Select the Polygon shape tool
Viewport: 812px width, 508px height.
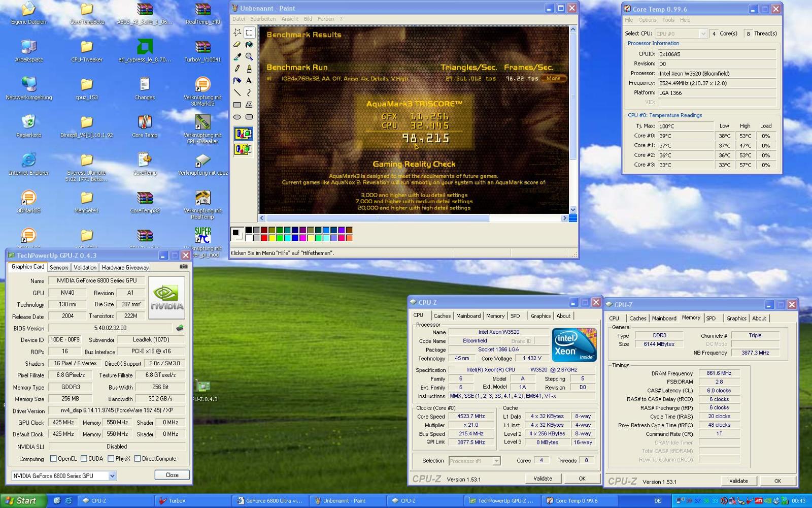point(249,105)
